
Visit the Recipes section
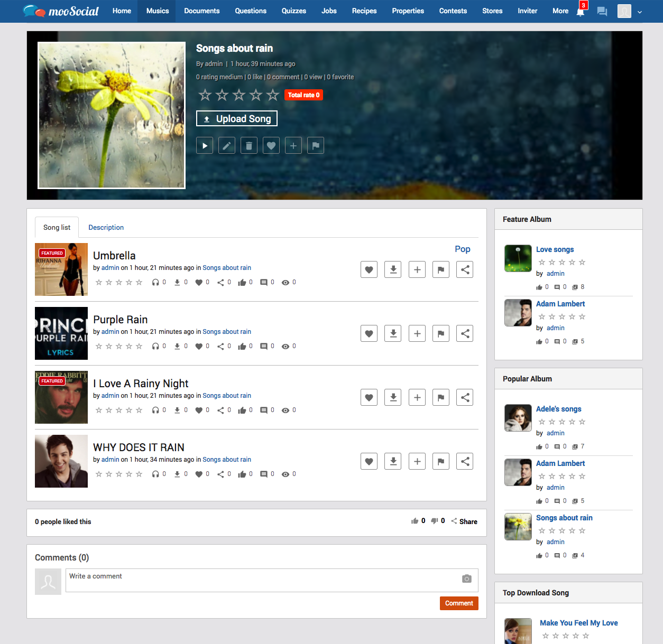[x=364, y=11]
